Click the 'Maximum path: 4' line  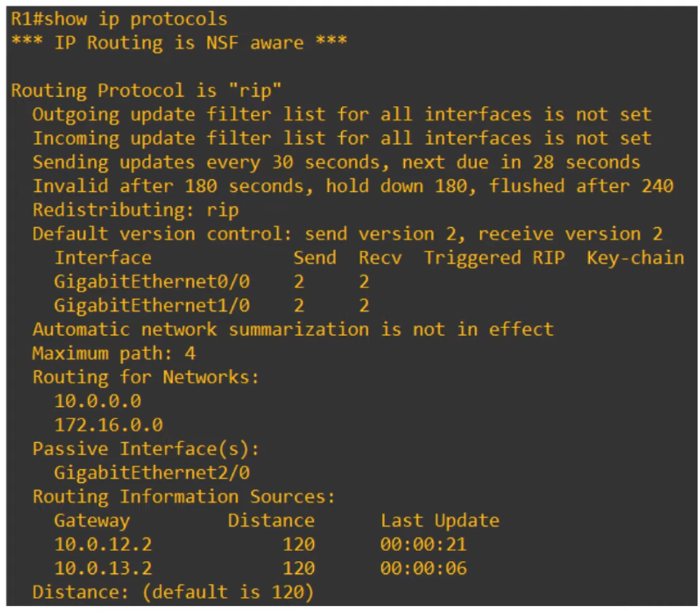tap(114, 354)
